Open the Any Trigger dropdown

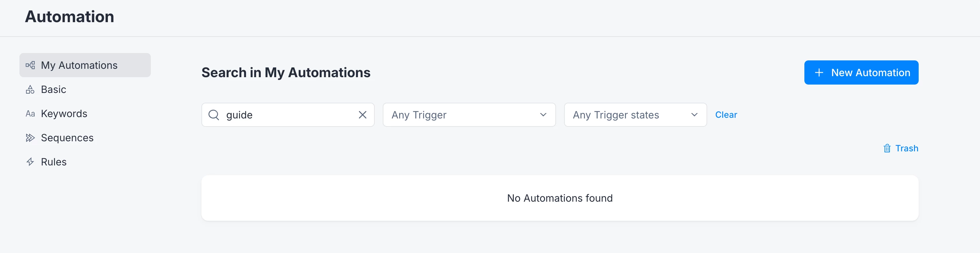[469, 115]
